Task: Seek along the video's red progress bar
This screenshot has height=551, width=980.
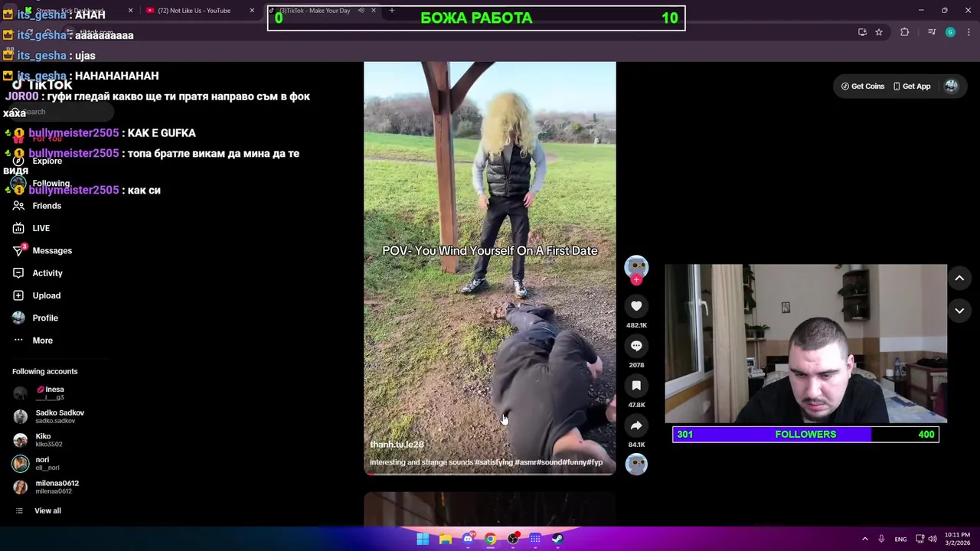Action: click(490, 474)
